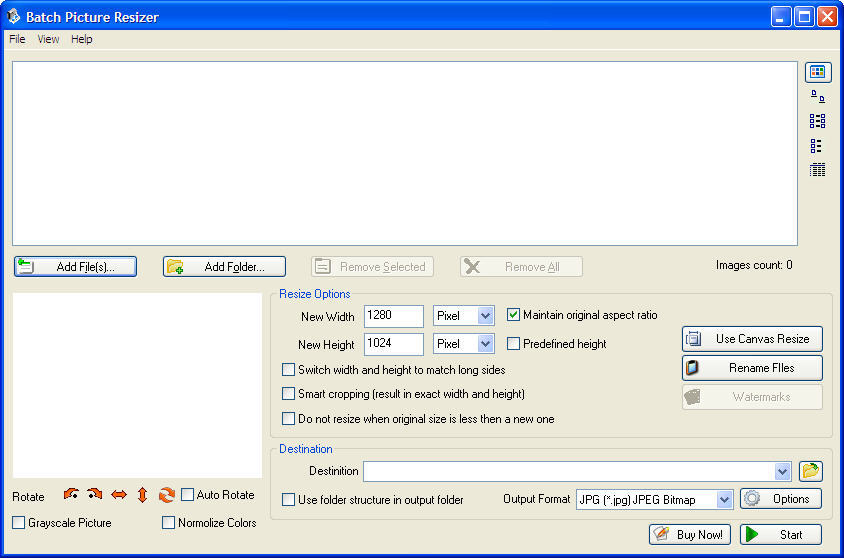Check Predefined height option

(x=514, y=343)
